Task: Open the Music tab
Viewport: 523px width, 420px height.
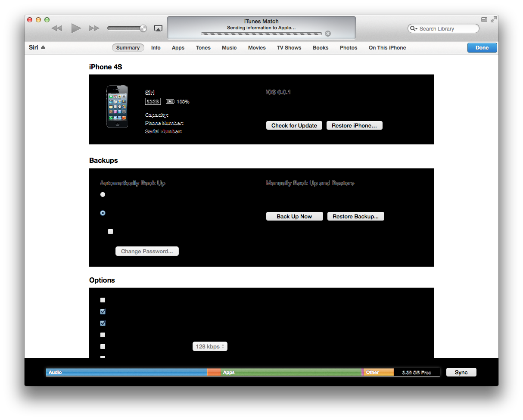Action: (229, 48)
